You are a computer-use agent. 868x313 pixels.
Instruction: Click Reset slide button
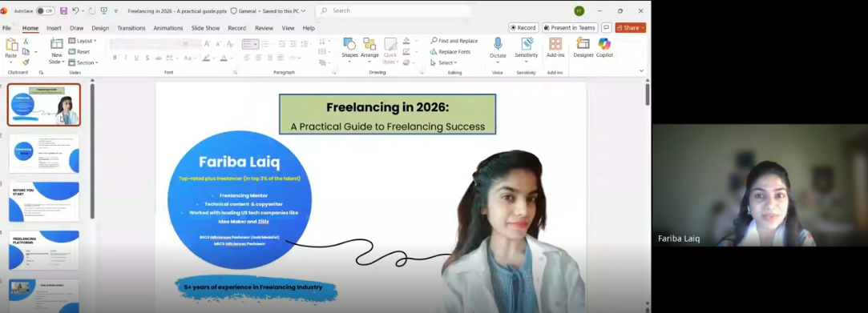[x=79, y=52]
